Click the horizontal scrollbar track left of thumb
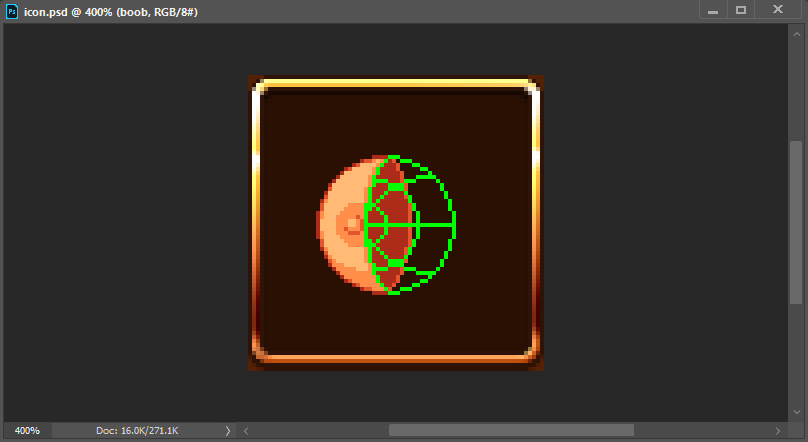Screen dimensions: 808x442 (320, 430)
